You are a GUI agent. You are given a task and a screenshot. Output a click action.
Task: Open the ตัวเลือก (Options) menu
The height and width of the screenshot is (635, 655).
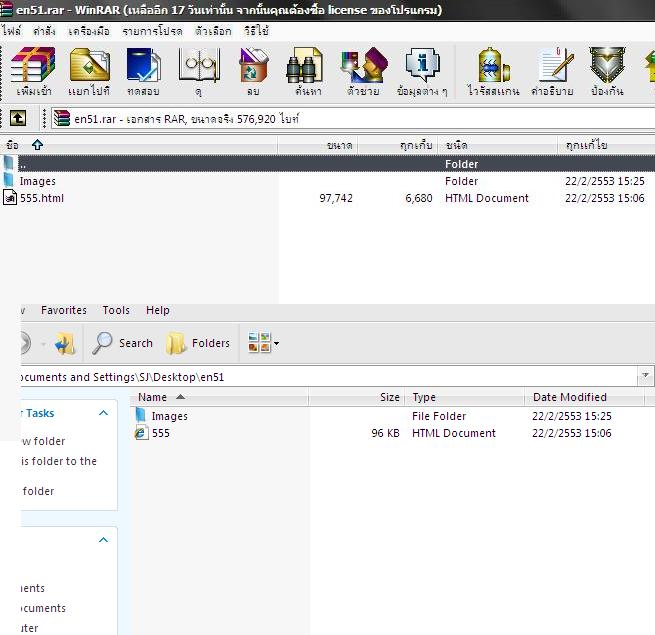pyautogui.click(x=213, y=31)
